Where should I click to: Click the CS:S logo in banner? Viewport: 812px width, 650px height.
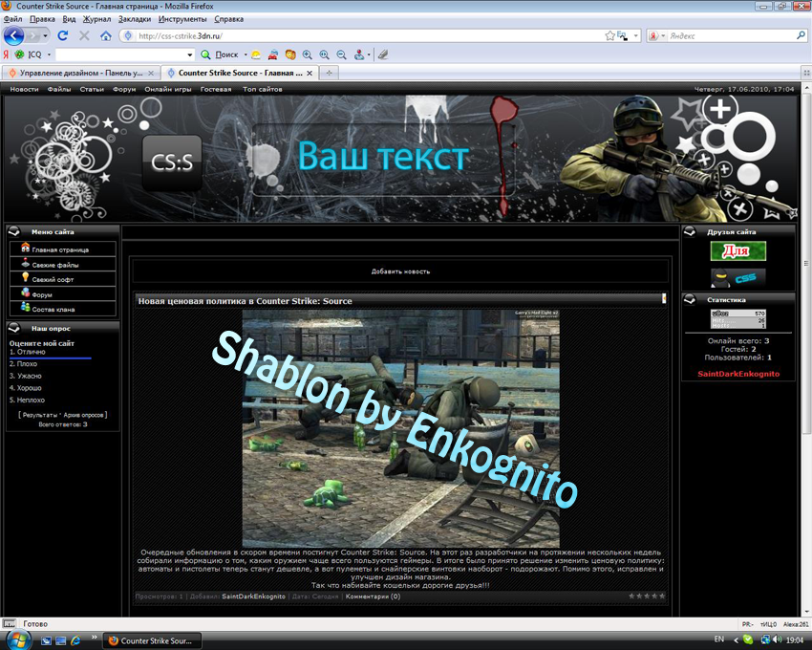pyautogui.click(x=172, y=162)
